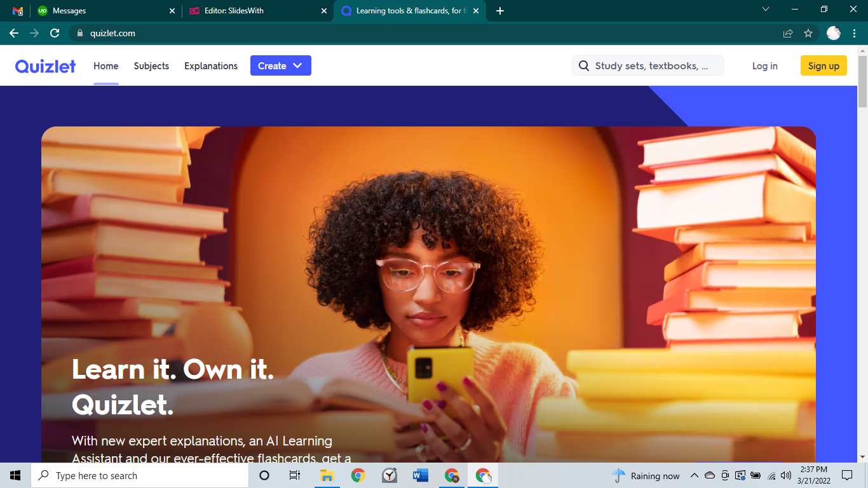Switch to the Editor: SlidesWith tab
This screenshot has height=488, width=868.
257,11
